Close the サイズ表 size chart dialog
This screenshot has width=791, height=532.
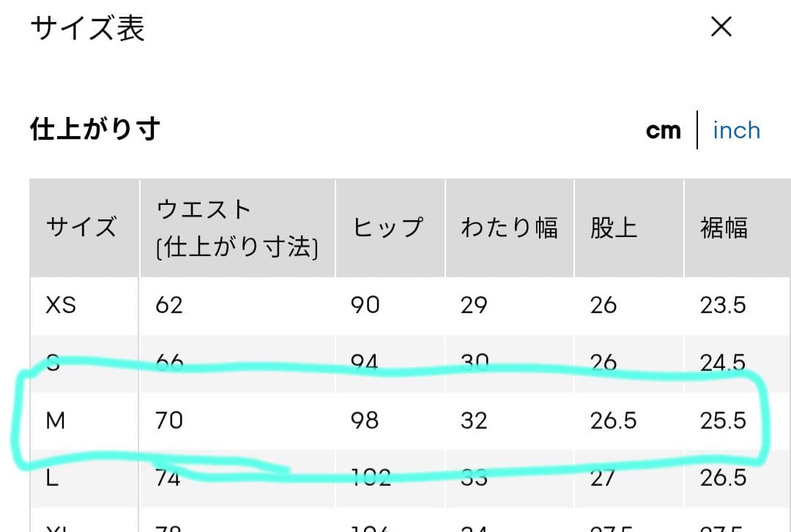click(x=721, y=27)
